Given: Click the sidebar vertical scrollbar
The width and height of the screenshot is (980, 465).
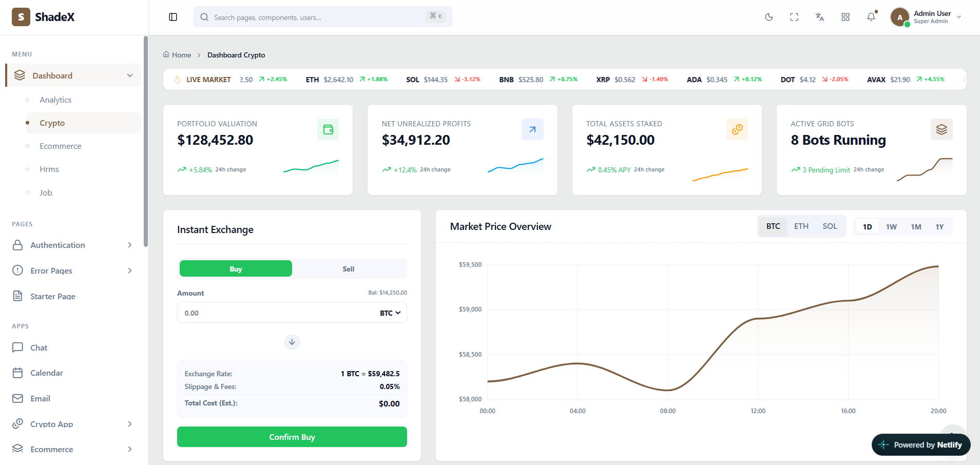Looking at the screenshot, I should [x=146, y=142].
